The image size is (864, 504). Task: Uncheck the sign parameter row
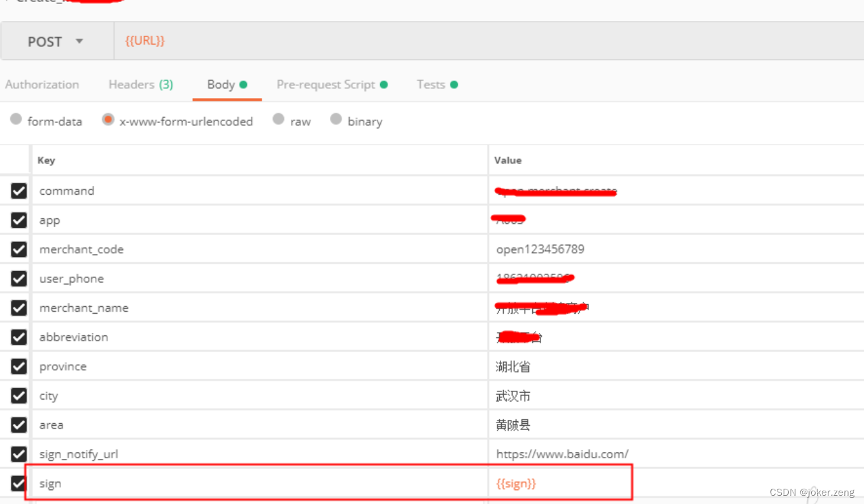(18, 483)
